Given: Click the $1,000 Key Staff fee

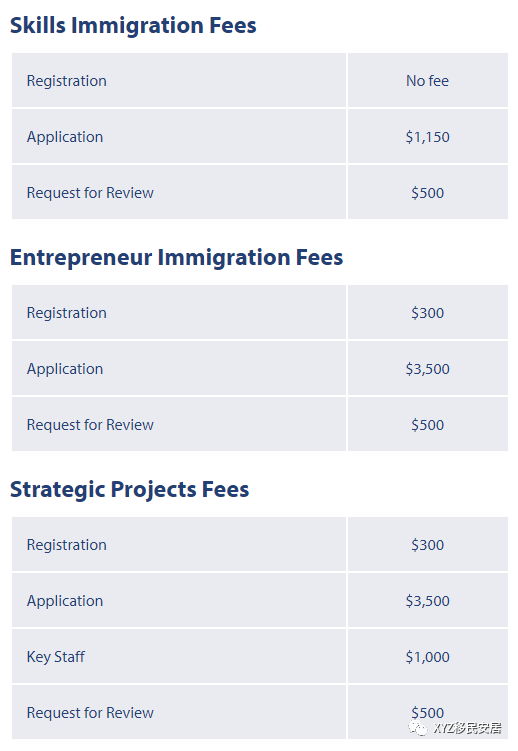Looking at the screenshot, I should pyautogui.click(x=428, y=656).
